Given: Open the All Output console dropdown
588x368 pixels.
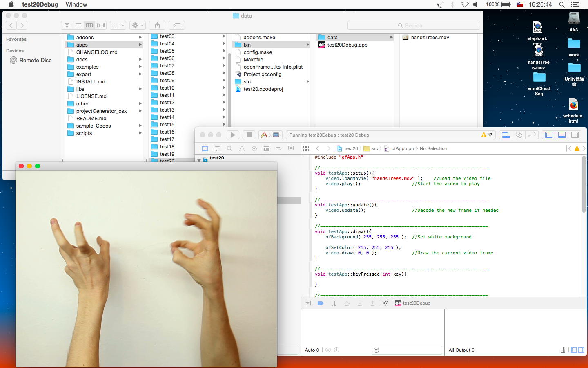Looking at the screenshot, I should (461, 350).
